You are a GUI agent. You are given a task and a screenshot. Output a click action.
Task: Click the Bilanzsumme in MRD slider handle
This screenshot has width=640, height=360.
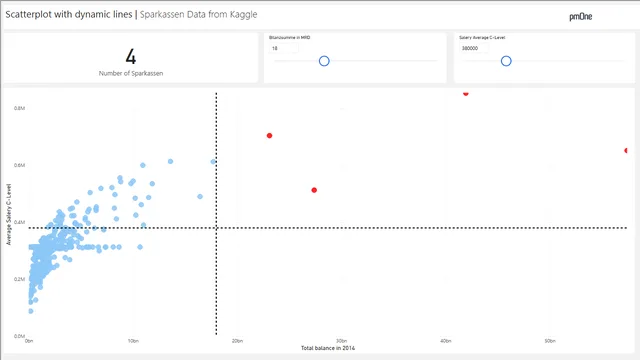coord(324,61)
